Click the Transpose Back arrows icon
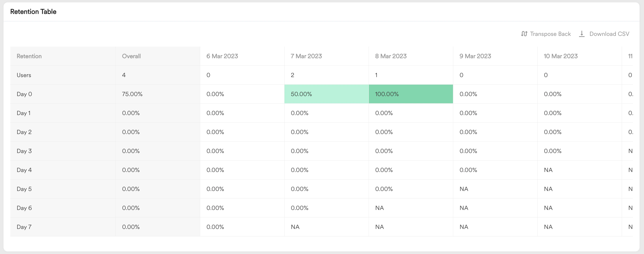 [x=524, y=34]
